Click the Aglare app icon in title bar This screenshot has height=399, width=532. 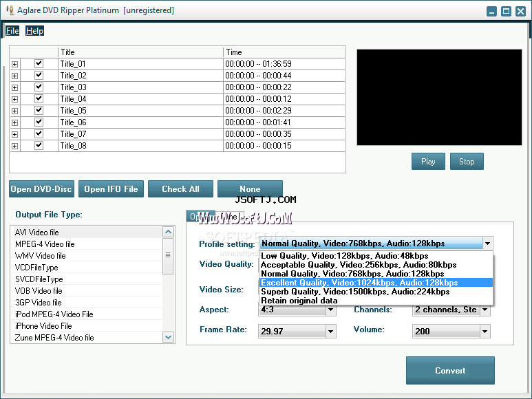[x=10, y=10]
